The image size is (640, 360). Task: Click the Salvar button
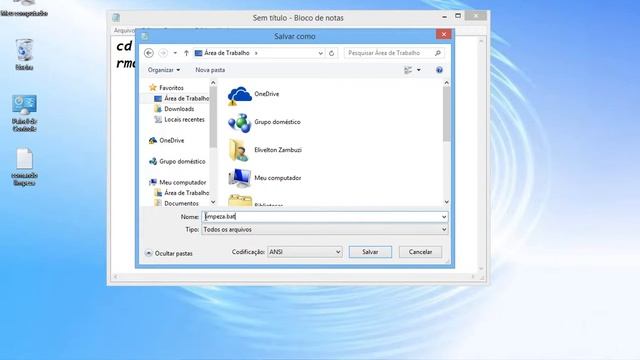[x=370, y=252]
